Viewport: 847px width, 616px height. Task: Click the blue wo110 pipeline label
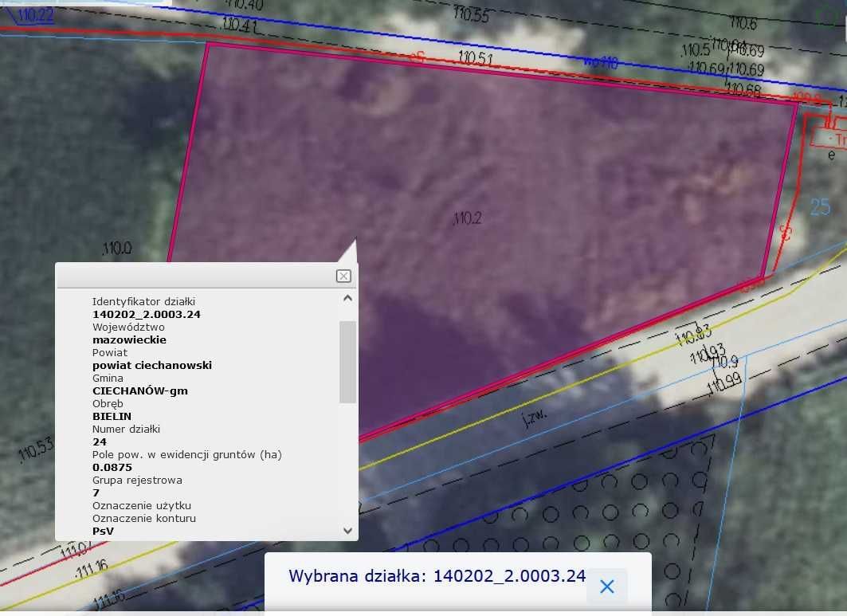coord(600,62)
